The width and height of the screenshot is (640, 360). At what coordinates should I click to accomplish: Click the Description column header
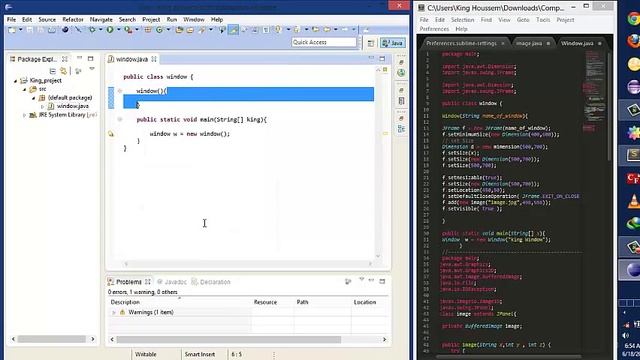point(125,302)
